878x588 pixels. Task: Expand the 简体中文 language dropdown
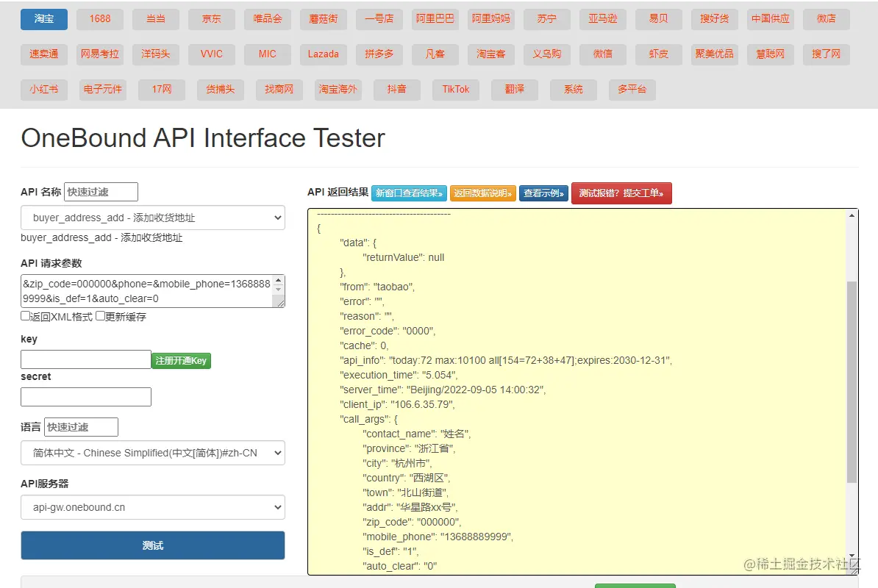click(x=153, y=453)
